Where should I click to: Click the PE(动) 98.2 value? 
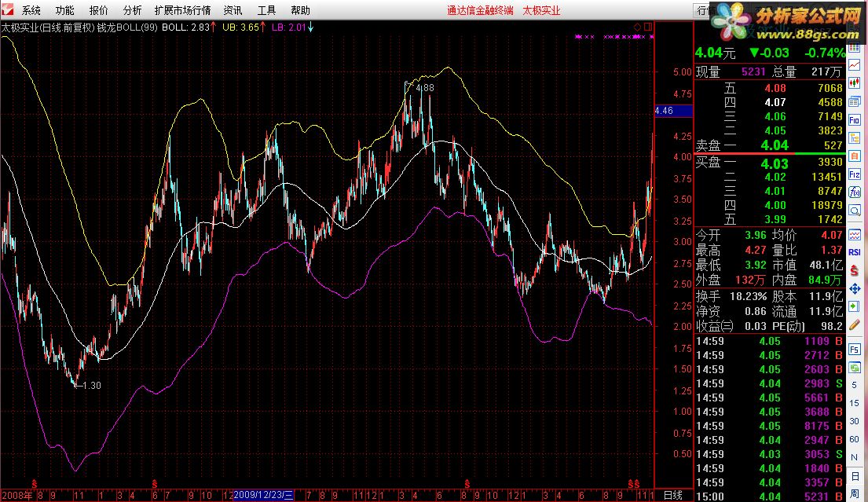tap(831, 327)
